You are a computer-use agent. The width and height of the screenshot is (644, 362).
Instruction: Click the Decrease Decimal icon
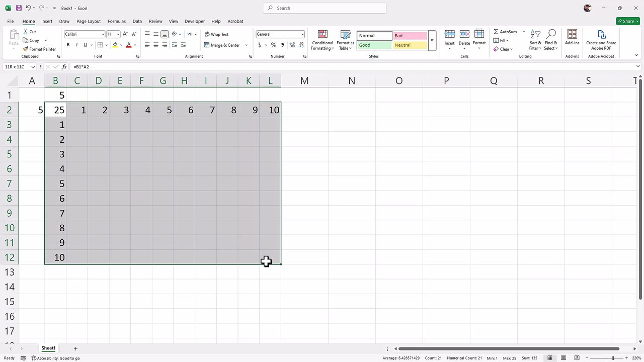(301, 45)
